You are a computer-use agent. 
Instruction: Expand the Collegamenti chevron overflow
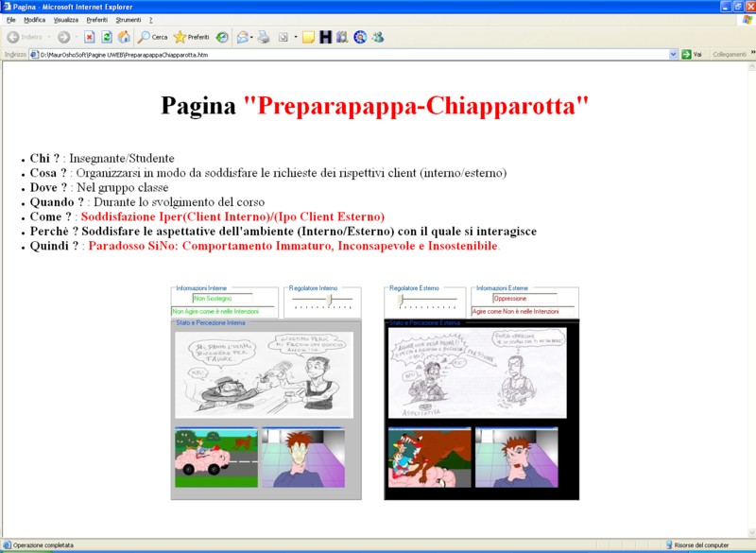(752, 53)
